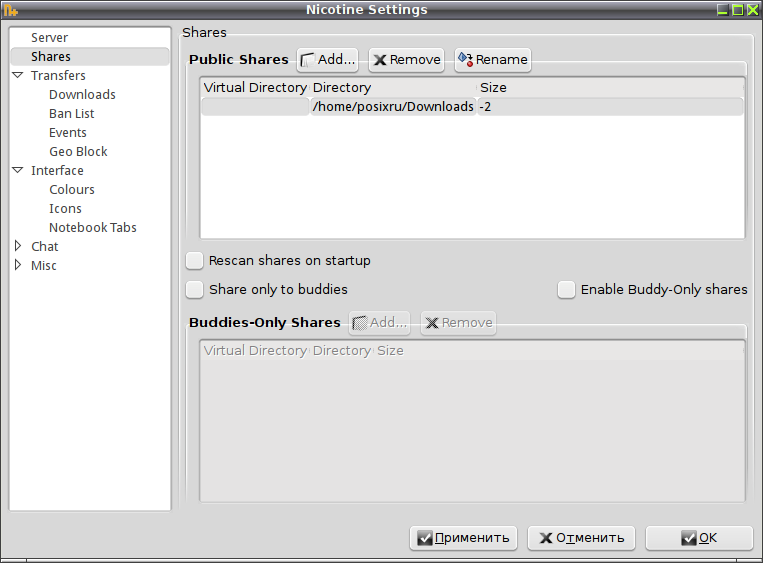763x563 pixels.
Task: Click the checkmark icon on the Применить button
Action: (x=425, y=538)
